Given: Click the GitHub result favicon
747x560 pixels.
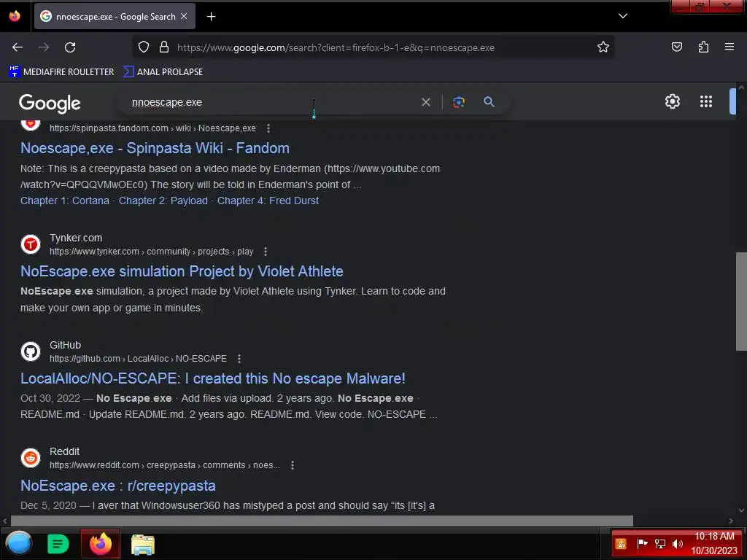Looking at the screenshot, I should (x=31, y=351).
